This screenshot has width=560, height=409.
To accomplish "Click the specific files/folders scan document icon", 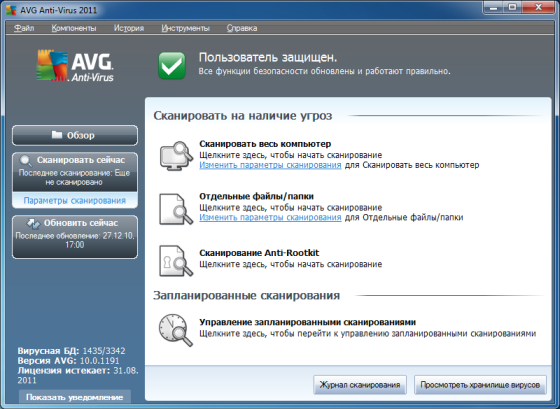I will pos(176,209).
